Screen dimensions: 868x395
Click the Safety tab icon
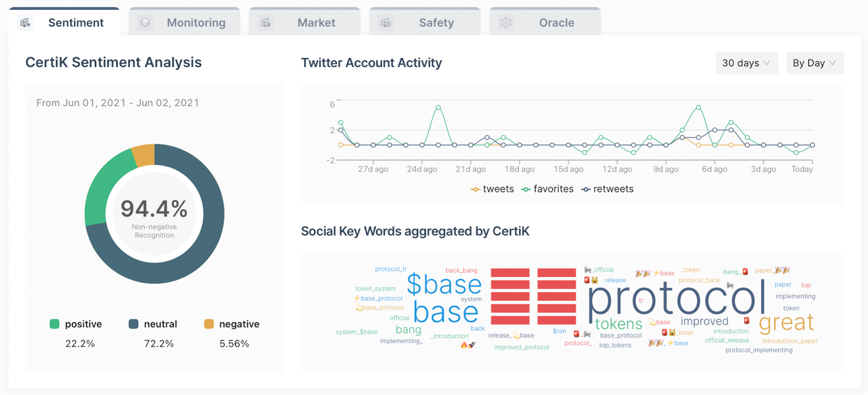tap(386, 23)
